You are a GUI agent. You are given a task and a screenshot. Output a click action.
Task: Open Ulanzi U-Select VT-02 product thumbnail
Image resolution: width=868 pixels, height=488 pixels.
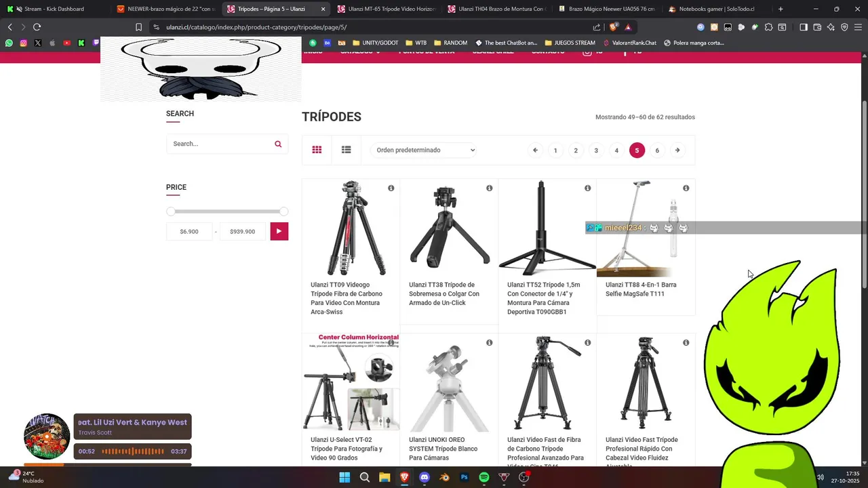[x=351, y=382]
